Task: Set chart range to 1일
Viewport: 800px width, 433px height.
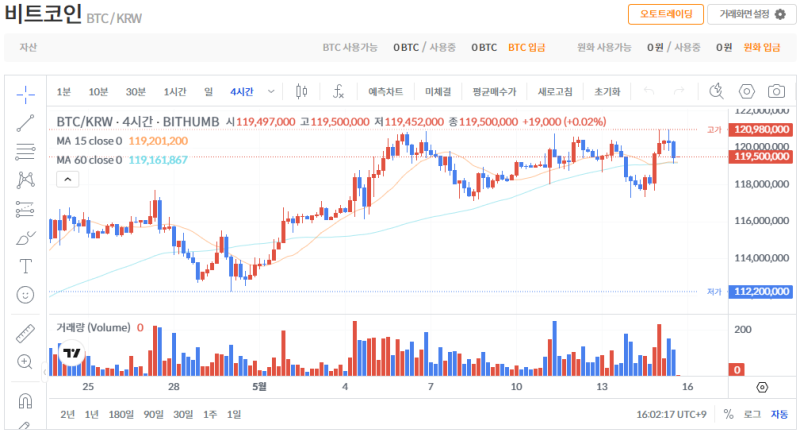Action: click(x=234, y=414)
